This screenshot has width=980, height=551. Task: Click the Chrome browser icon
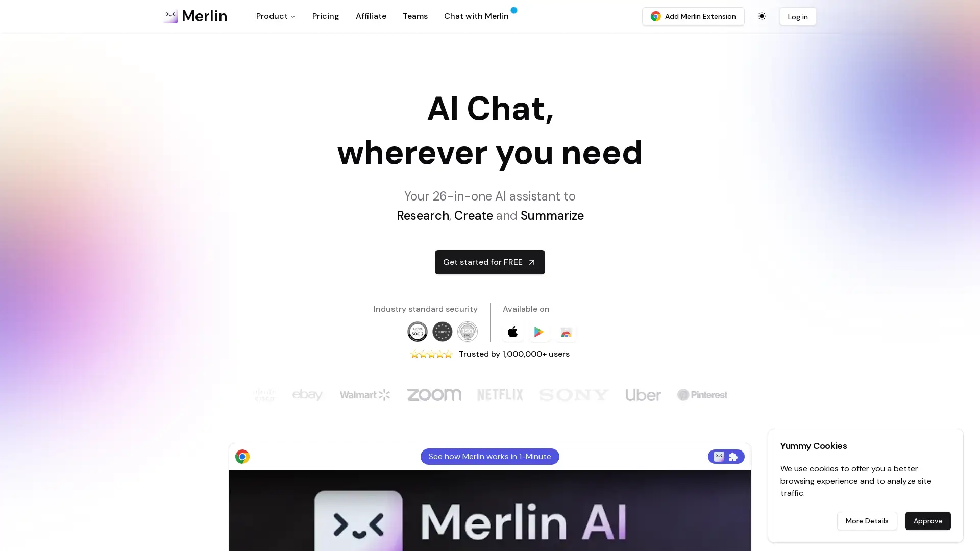click(242, 456)
